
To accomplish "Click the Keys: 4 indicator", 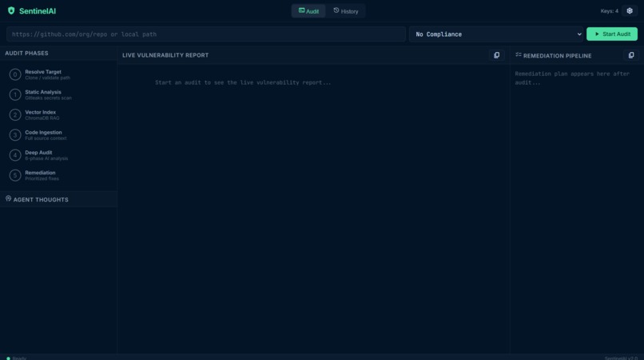I will tap(609, 11).
